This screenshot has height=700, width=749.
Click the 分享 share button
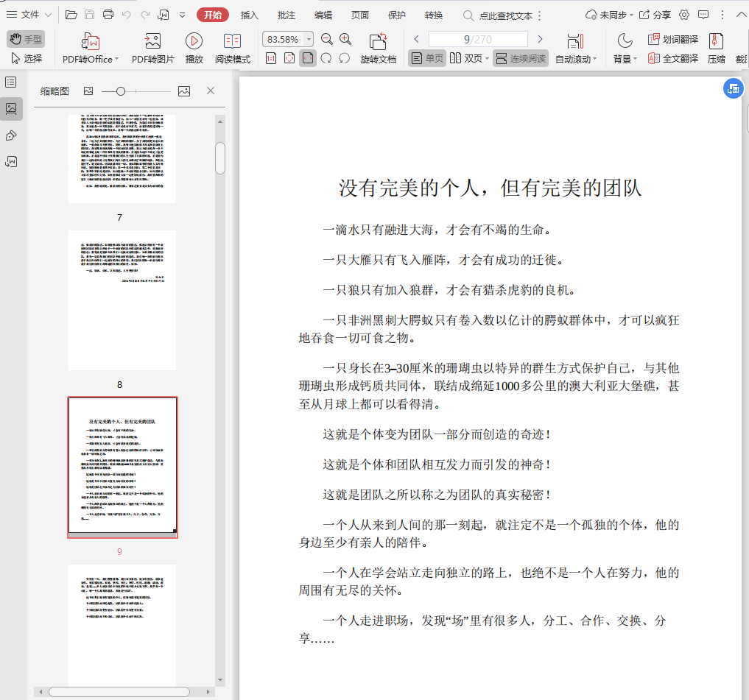pyautogui.click(x=655, y=15)
